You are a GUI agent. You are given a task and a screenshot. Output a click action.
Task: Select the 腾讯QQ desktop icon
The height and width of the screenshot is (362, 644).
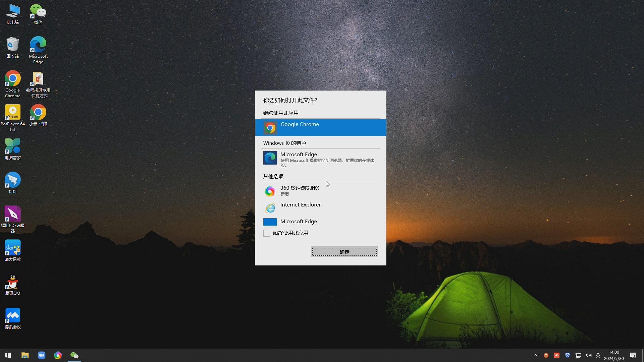[13, 285]
